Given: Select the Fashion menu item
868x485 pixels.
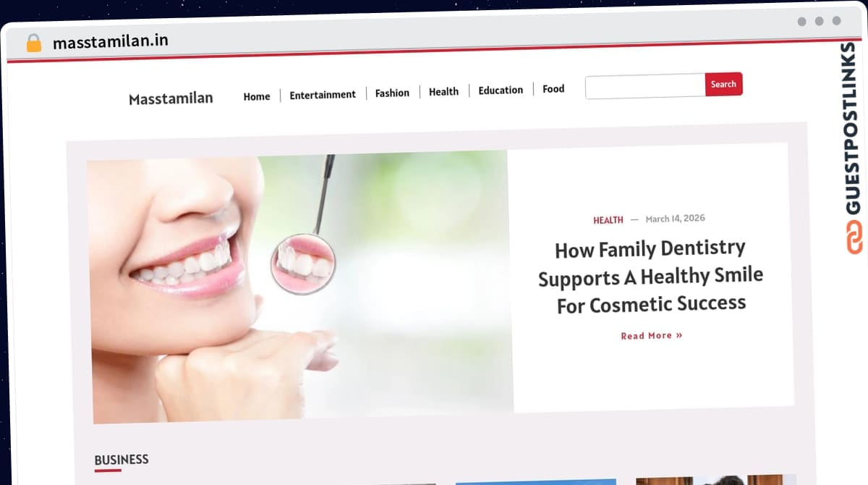Looking at the screenshot, I should [392, 93].
